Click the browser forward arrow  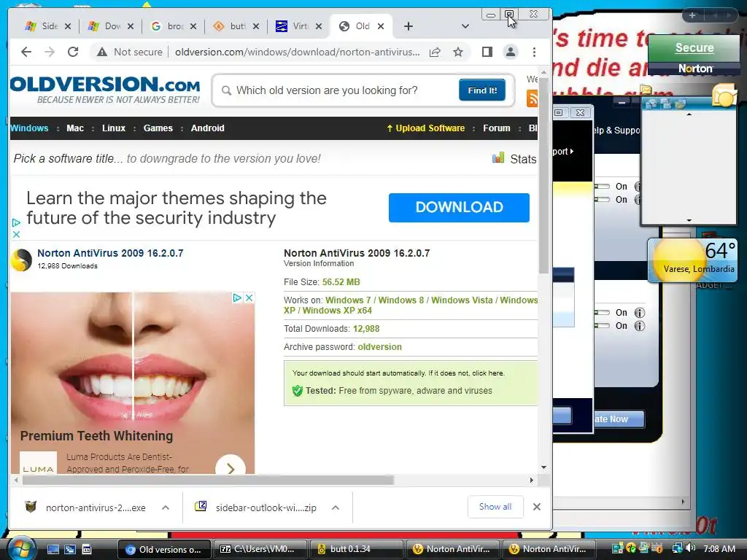pos(50,52)
